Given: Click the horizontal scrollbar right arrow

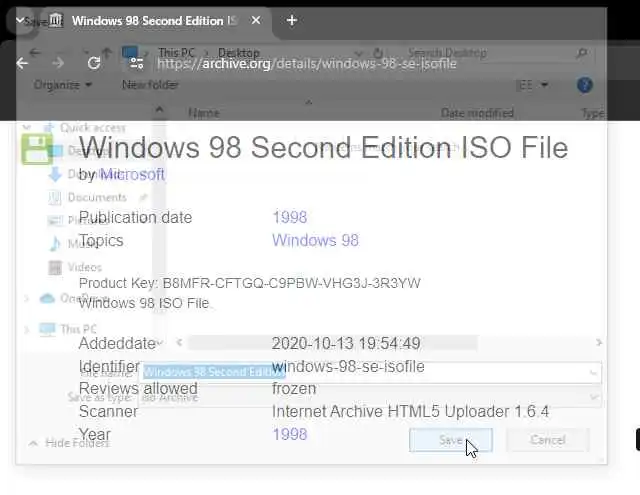Looking at the screenshot, I should (599, 342).
